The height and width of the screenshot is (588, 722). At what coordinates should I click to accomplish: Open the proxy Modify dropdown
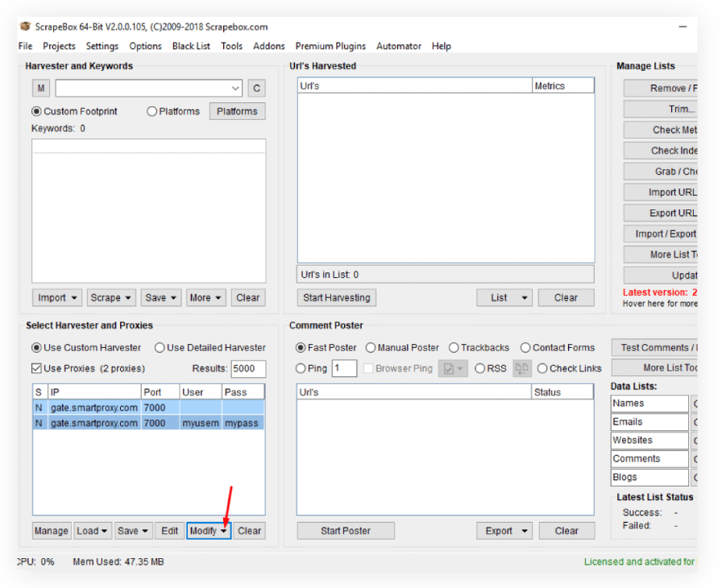click(209, 531)
